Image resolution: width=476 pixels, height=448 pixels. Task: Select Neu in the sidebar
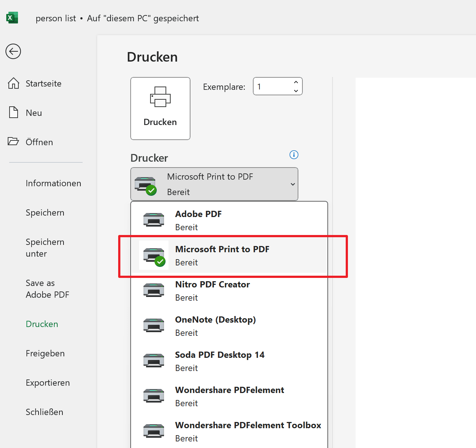(34, 113)
